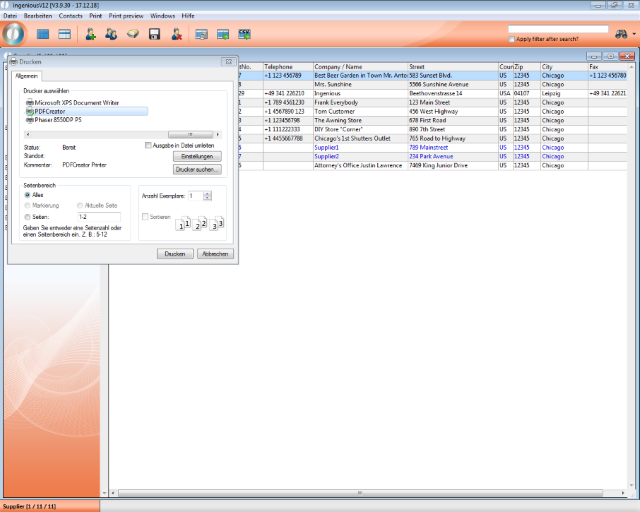Open the Hilfe menu
The image size is (640, 512).
[x=188, y=16]
